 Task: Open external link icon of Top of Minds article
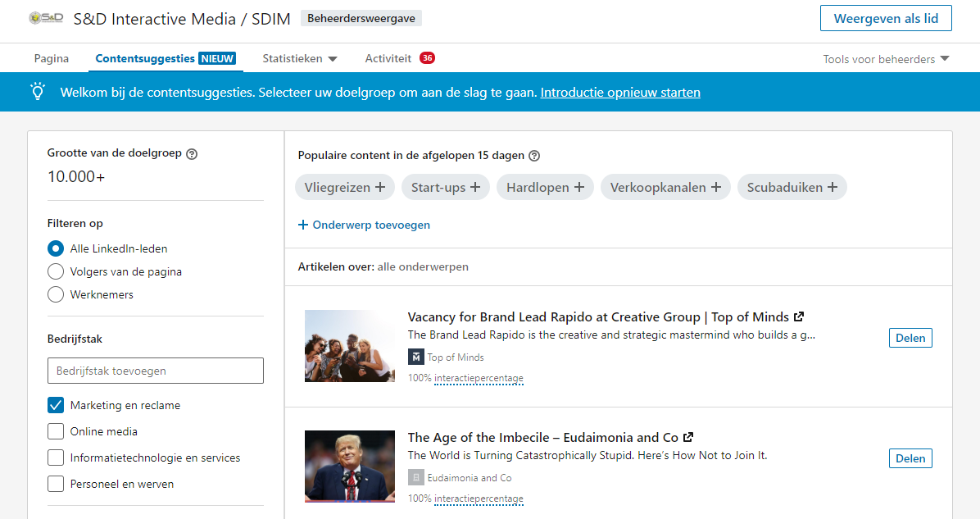click(799, 316)
